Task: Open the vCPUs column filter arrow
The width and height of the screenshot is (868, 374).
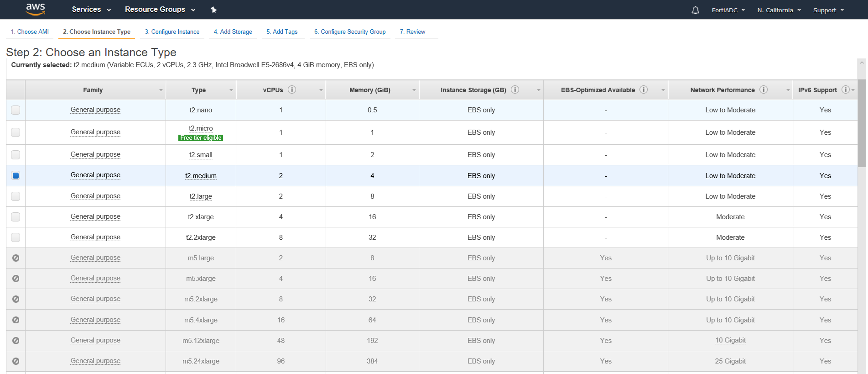Action: (321, 90)
